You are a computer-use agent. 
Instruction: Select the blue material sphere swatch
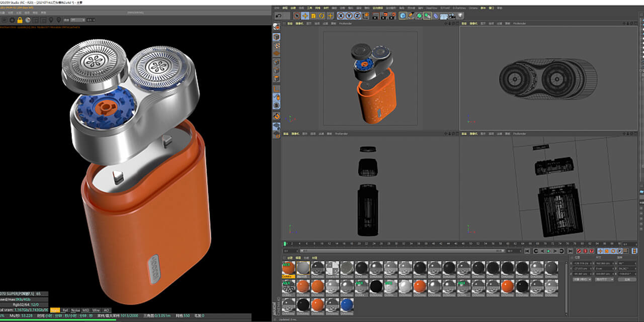[x=347, y=305]
